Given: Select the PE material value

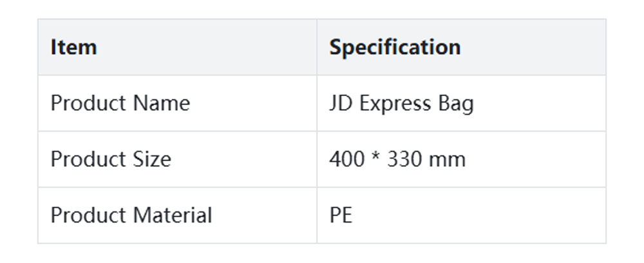Looking at the screenshot, I should point(341,215).
